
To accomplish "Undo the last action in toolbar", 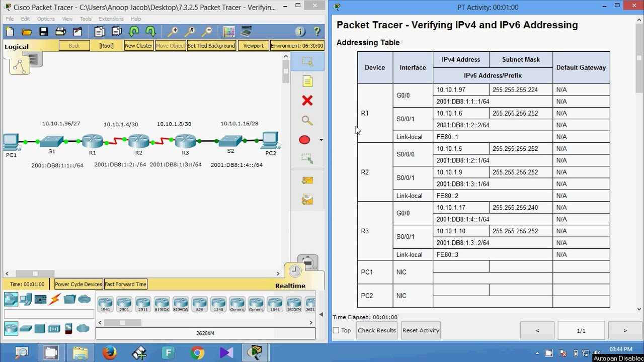I will (134, 32).
